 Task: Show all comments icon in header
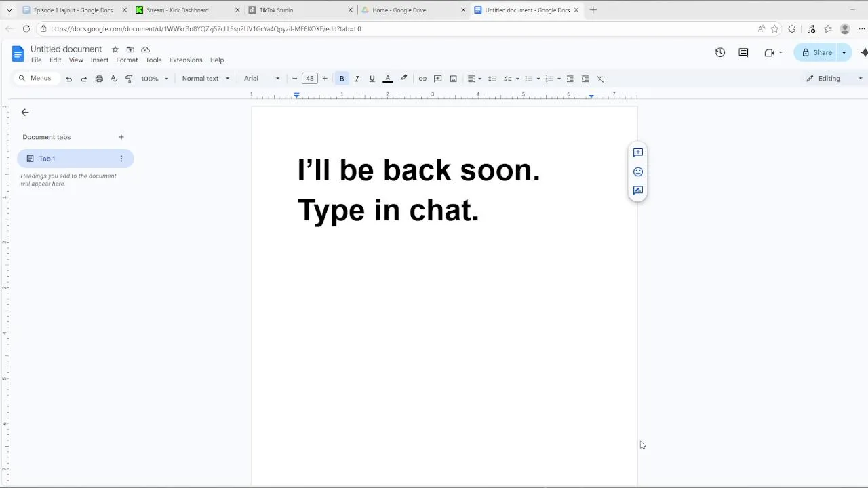coord(743,52)
